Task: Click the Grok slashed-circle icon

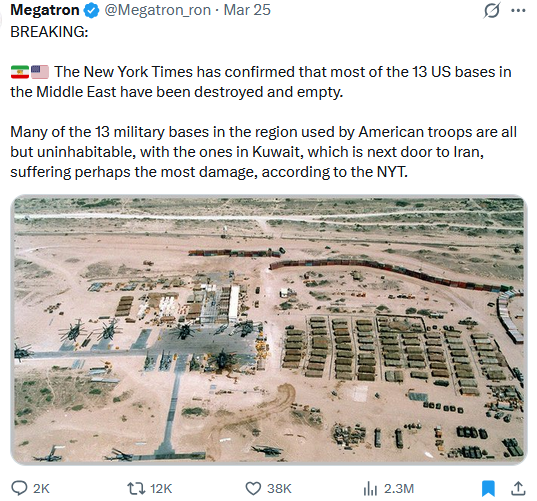Action: pos(491,11)
